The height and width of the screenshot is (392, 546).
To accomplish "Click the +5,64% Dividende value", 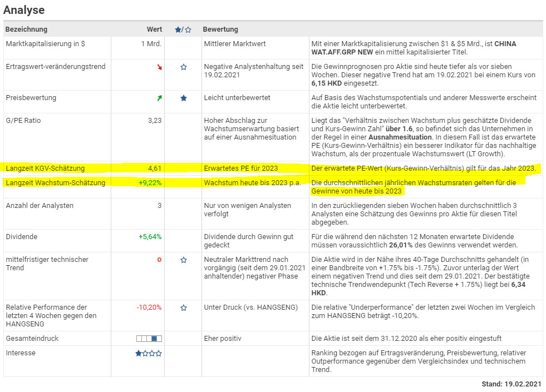I will pyautogui.click(x=150, y=237).
